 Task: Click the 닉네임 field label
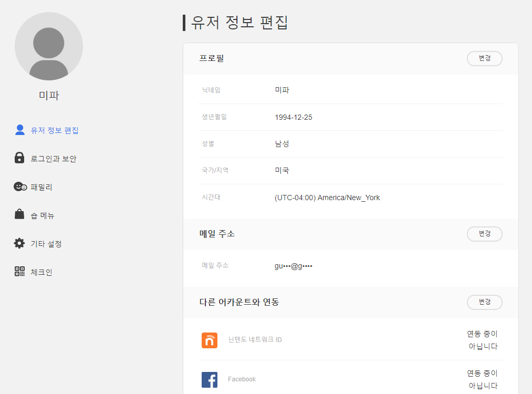[x=211, y=90]
